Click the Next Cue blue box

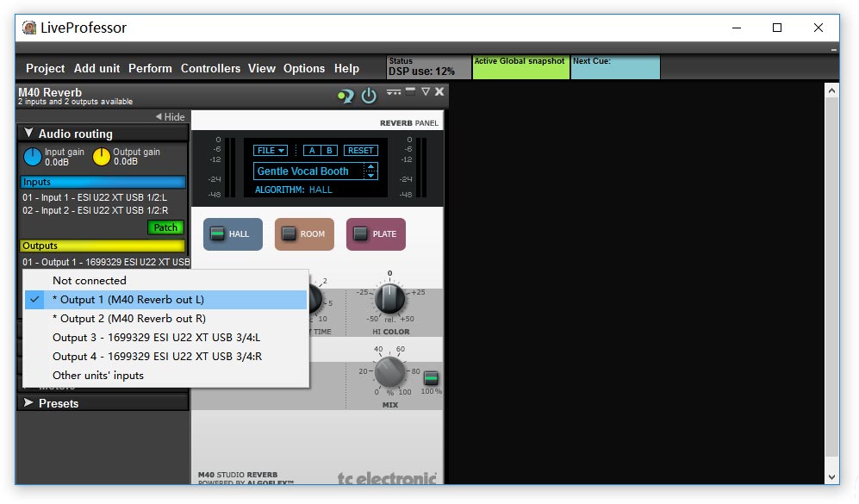click(615, 67)
